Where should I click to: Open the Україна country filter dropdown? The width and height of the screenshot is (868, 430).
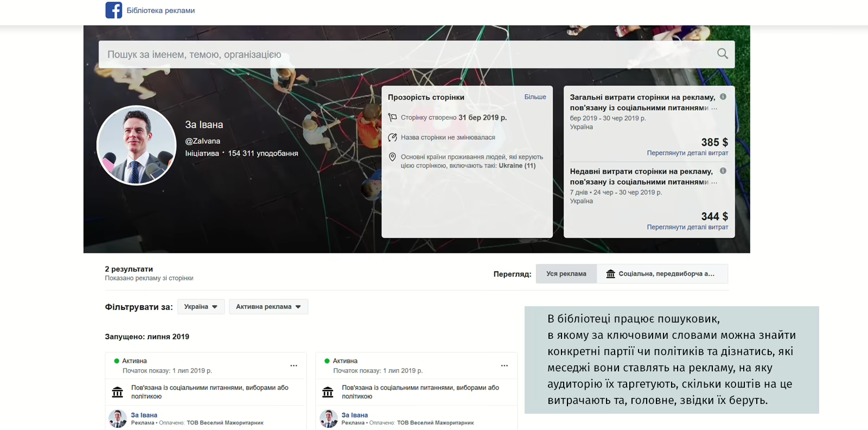(x=201, y=307)
